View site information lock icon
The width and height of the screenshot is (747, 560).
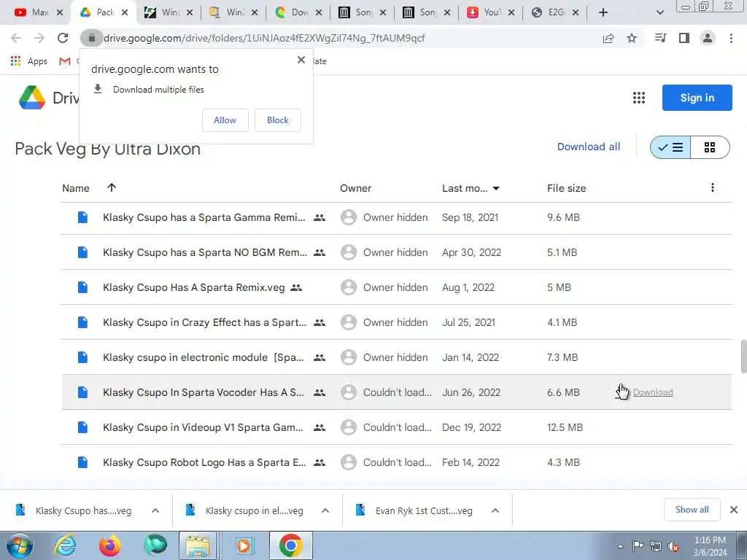[91, 38]
